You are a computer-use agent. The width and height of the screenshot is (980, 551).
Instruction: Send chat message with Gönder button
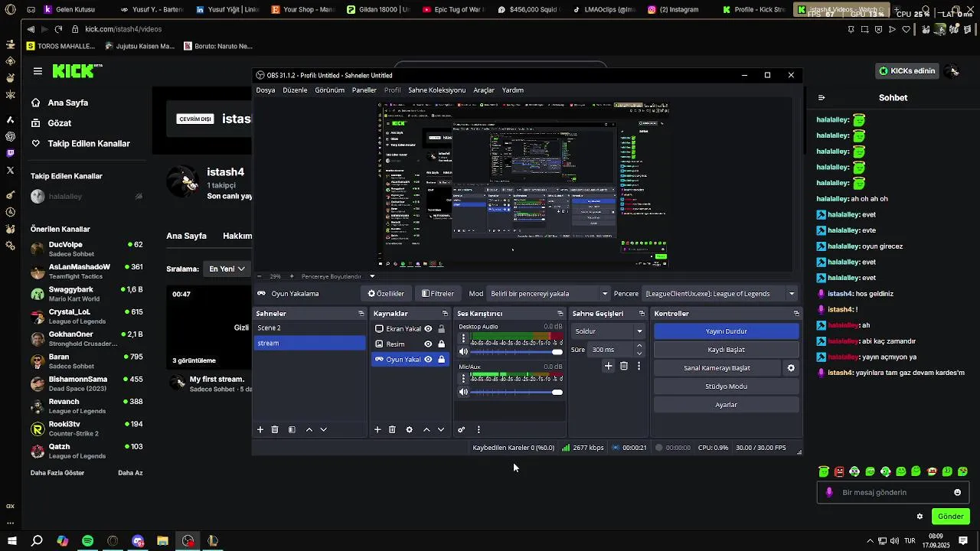coord(950,517)
